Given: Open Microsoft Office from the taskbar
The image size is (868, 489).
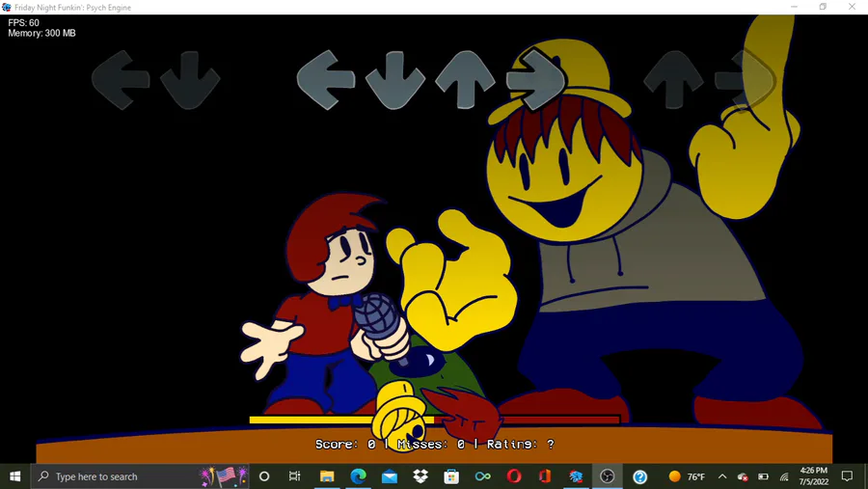Looking at the screenshot, I should click(545, 476).
